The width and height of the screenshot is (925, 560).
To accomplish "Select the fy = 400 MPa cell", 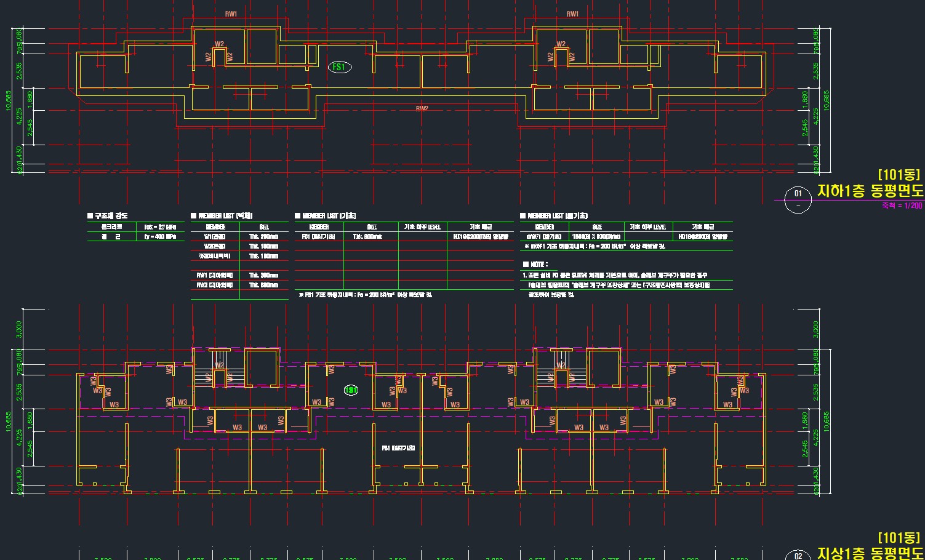I will [x=160, y=236].
